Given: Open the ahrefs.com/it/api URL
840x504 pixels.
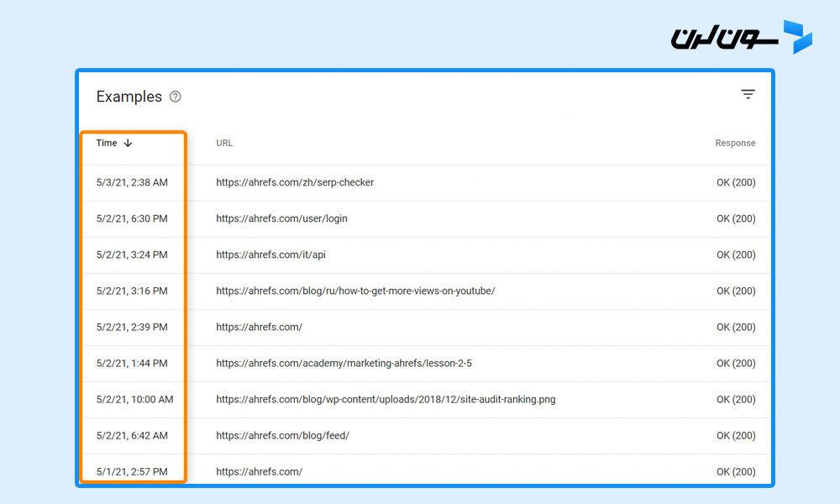Looking at the screenshot, I should 270,255.
